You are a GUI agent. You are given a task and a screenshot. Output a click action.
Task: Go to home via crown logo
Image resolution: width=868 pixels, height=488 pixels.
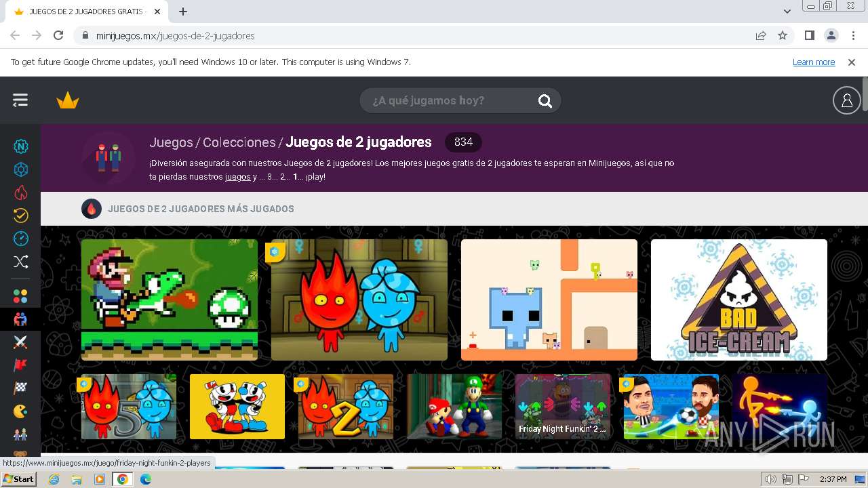(x=68, y=101)
